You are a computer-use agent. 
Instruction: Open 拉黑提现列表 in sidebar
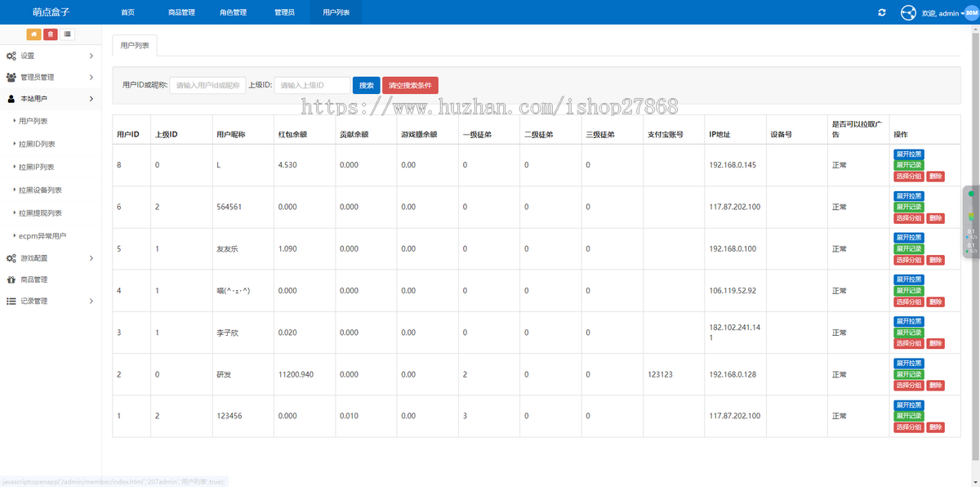tap(40, 212)
